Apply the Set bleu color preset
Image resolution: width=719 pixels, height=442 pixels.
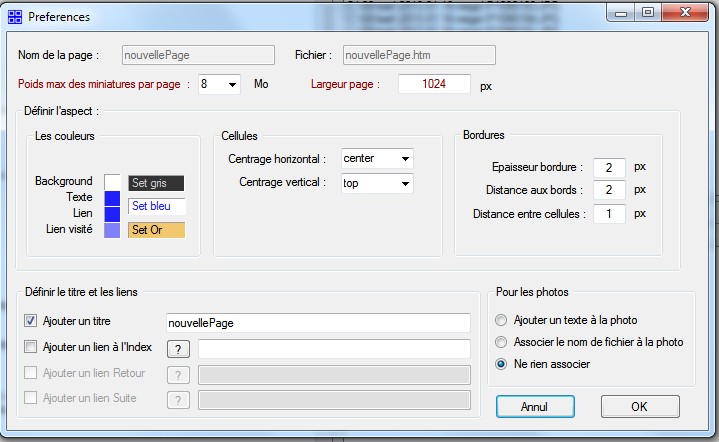pos(157,206)
